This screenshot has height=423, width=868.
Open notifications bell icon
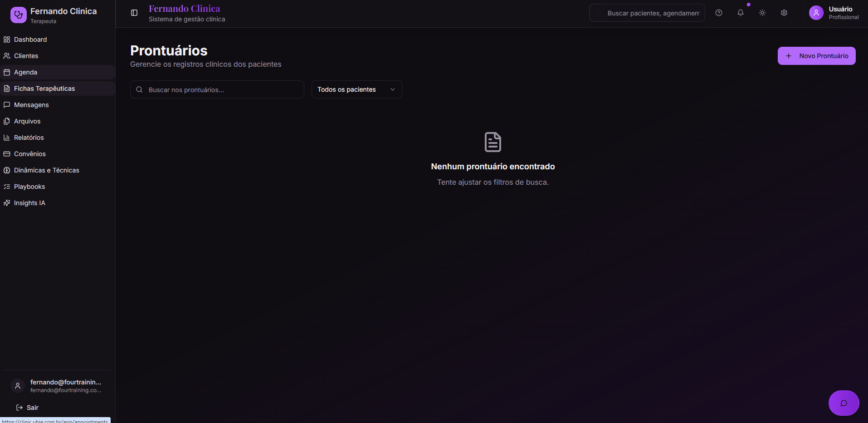[x=741, y=13]
